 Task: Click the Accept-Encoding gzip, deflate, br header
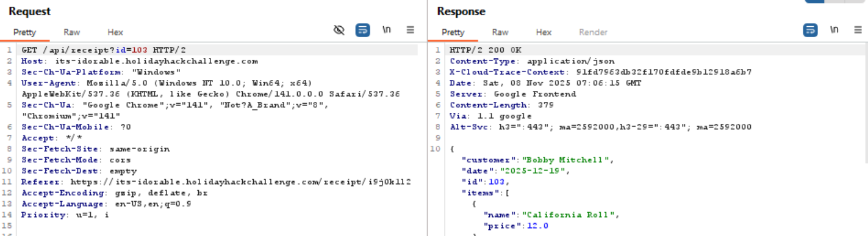click(x=115, y=193)
